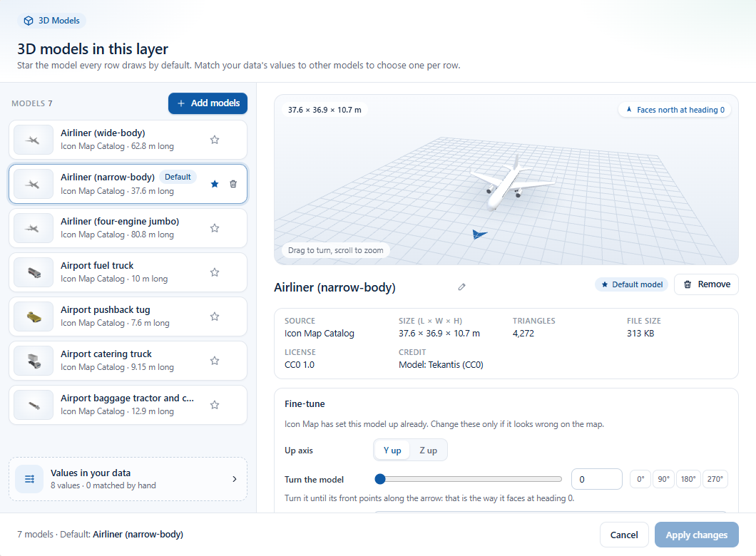Select the Airport pushback tug row title
756x556 pixels.
point(105,310)
